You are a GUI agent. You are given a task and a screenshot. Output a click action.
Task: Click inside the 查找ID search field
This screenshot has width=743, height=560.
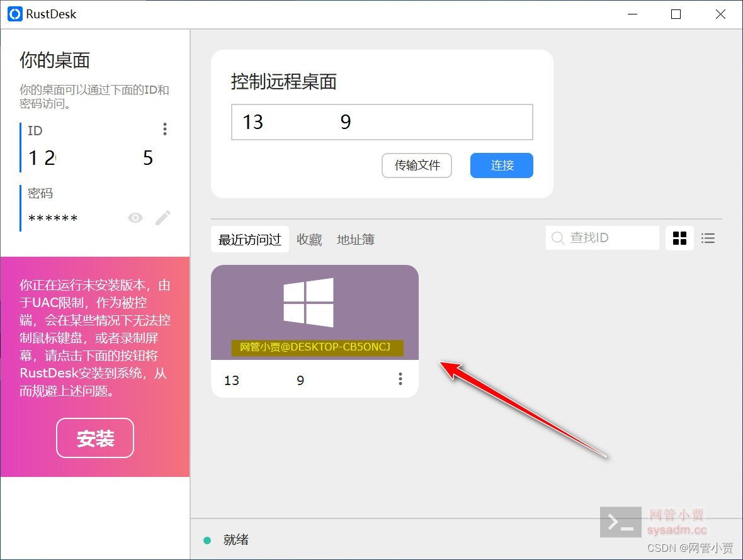(604, 238)
